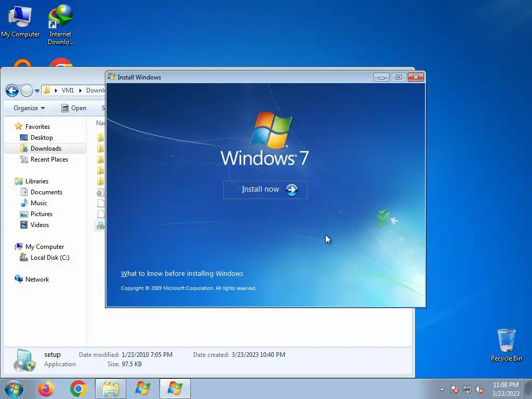Open the Windows Start menu
The width and height of the screenshot is (532, 399).
14,389
